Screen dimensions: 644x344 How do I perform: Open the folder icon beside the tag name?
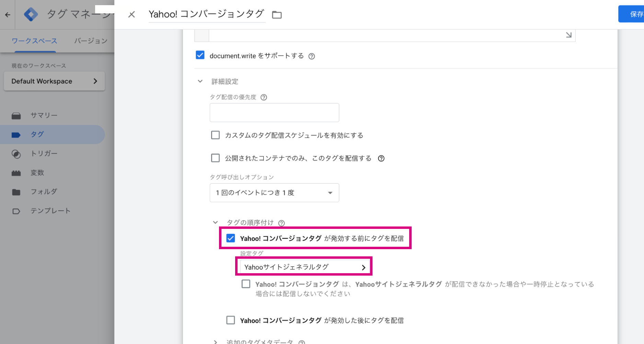pyautogui.click(x=277, y=15)
